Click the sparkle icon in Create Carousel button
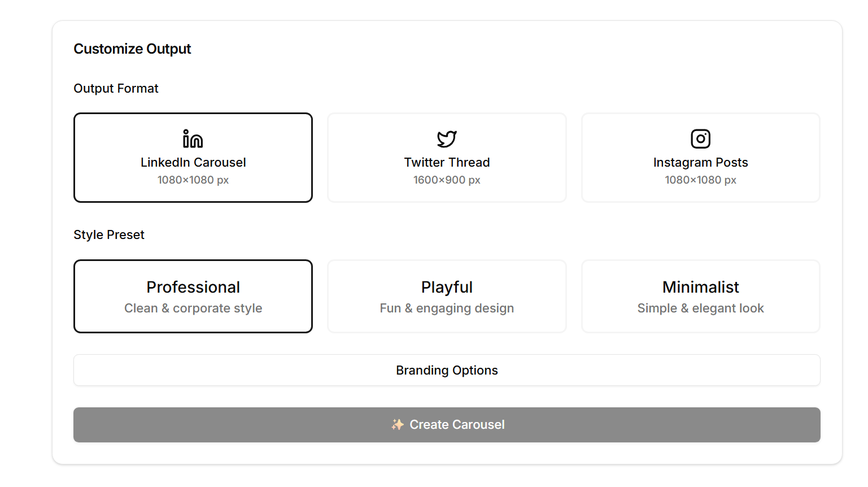This screenshot has width=868, height=487. point(398,424)
